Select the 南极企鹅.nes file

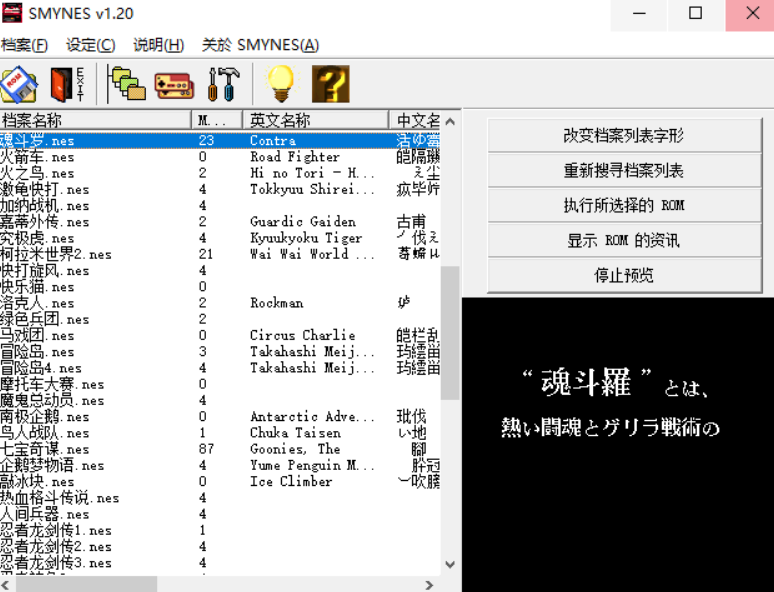tap(45, 417)
